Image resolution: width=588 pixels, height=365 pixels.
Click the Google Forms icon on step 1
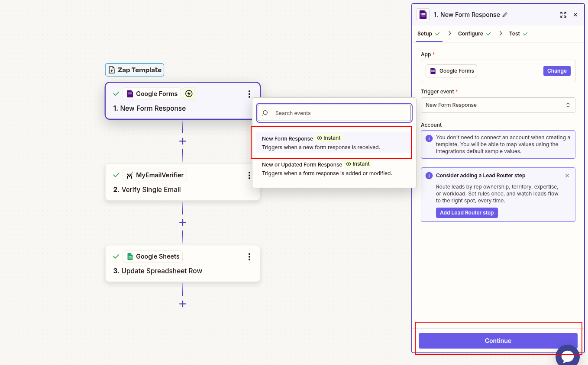tap(129, 93)
